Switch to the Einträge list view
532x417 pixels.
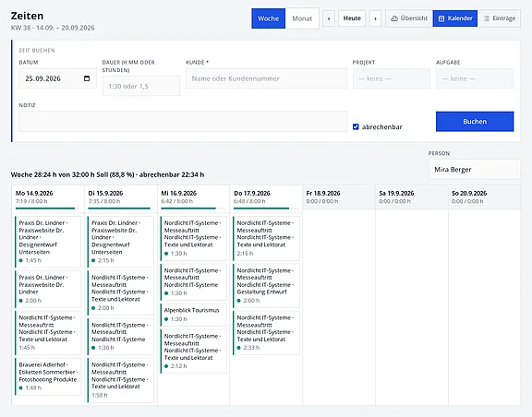(500, 18)
